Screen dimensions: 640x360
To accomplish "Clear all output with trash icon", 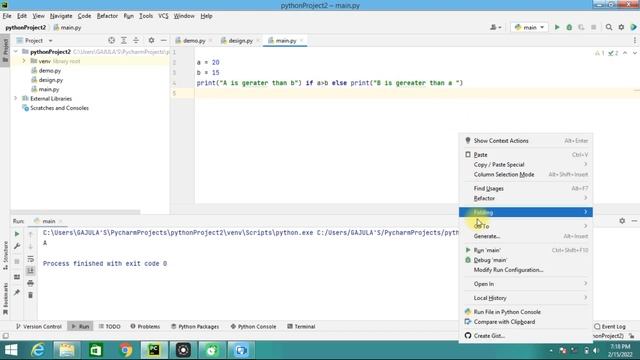I will pos(31,295).
